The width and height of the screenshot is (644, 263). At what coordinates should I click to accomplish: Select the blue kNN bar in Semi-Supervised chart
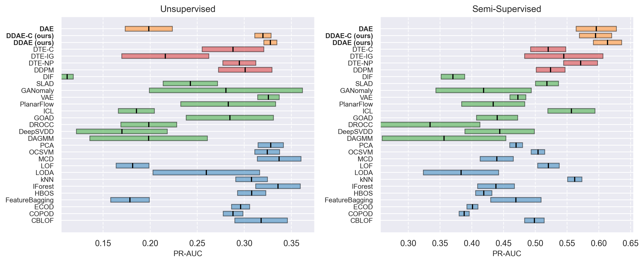[x=575, y=179]
